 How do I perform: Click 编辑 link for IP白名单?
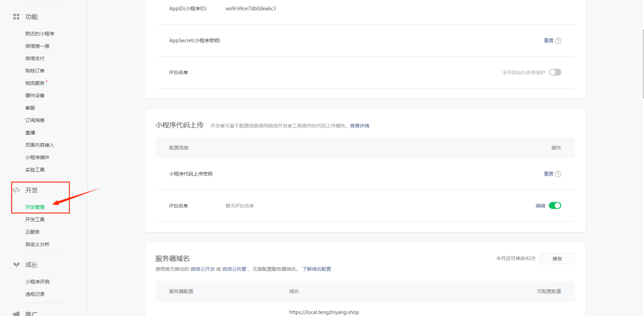click(x=540, y=206)
